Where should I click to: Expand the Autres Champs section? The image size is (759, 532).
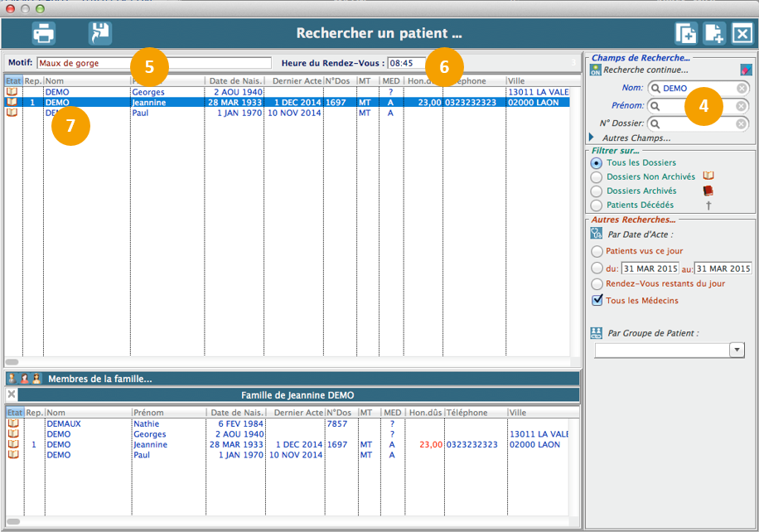point(592,138)
